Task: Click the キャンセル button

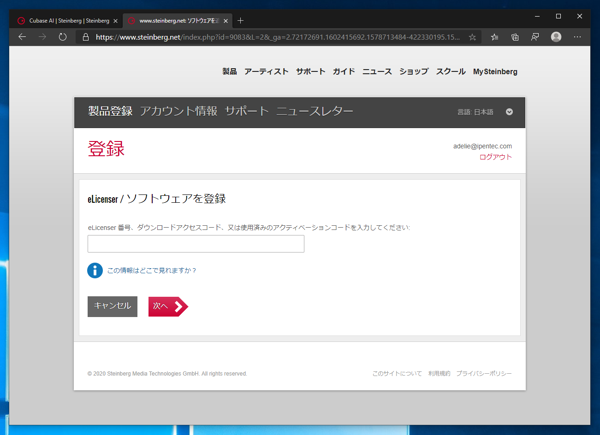Action: 112,306
